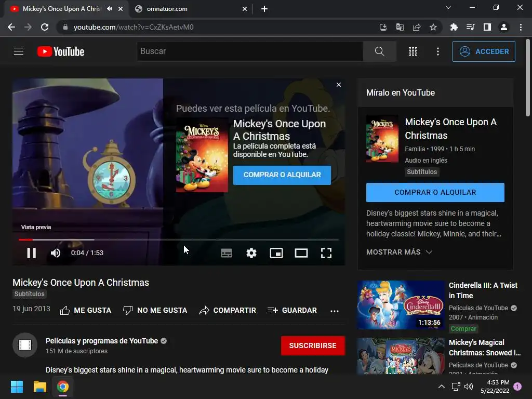Open the YouTube apps grid icon
Image resolution: width=532 pixels, height=399 pixels.
pos(413,51)
